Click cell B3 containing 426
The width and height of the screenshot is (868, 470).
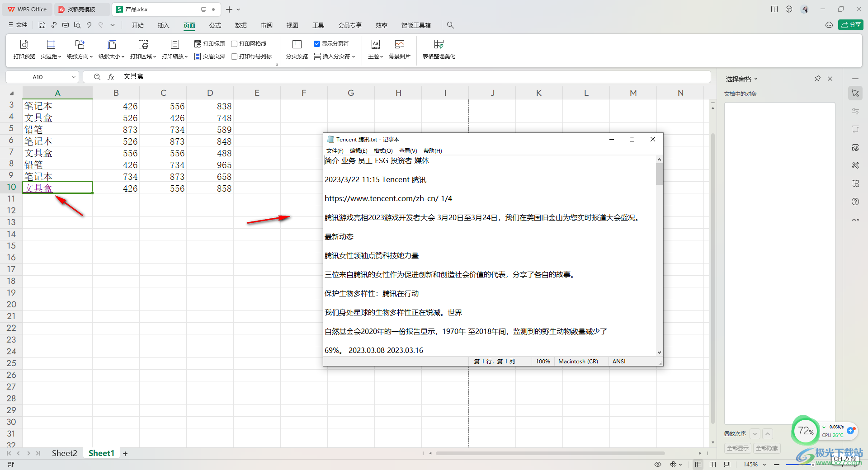[116, 106]
